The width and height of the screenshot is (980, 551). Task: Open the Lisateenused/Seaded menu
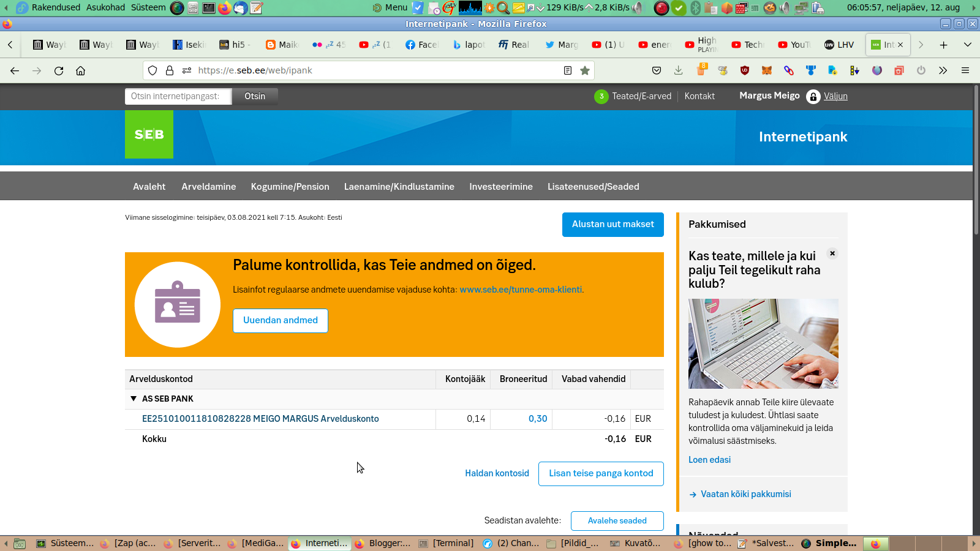tap(594, 187)
